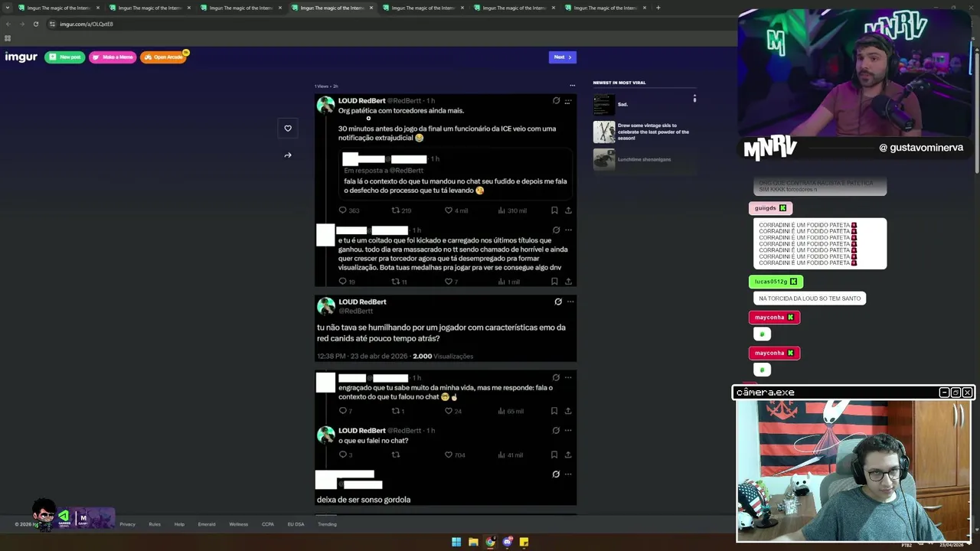Viewport: 980px width, 551px height.
Task: Open more options on the 'deixa de ser sonso' reply
Action: point(568,474)
